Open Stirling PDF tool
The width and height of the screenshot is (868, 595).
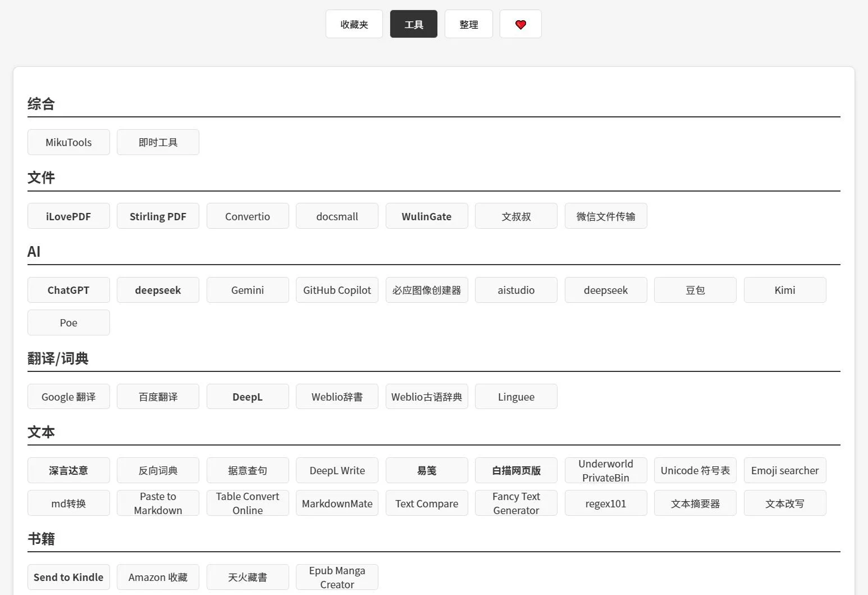click(x=158, y=216)
